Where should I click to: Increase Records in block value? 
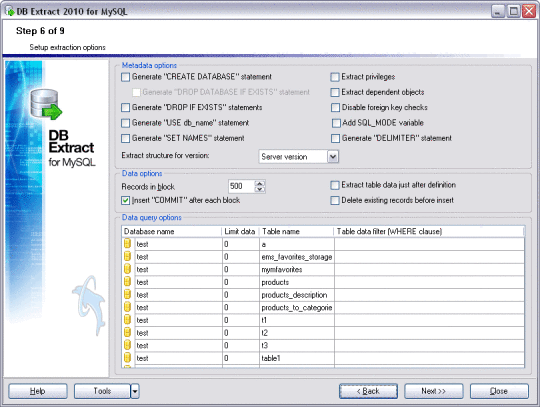point(260,183)
